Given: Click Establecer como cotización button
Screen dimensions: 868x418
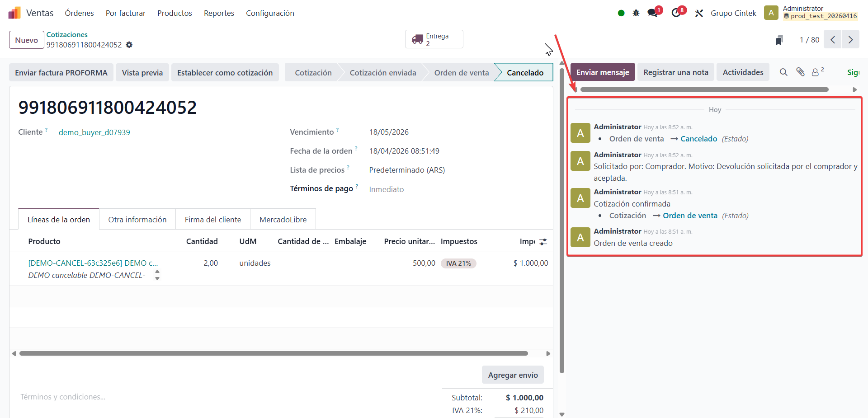Looking at the screenshot, I should (x=225, y=72).
